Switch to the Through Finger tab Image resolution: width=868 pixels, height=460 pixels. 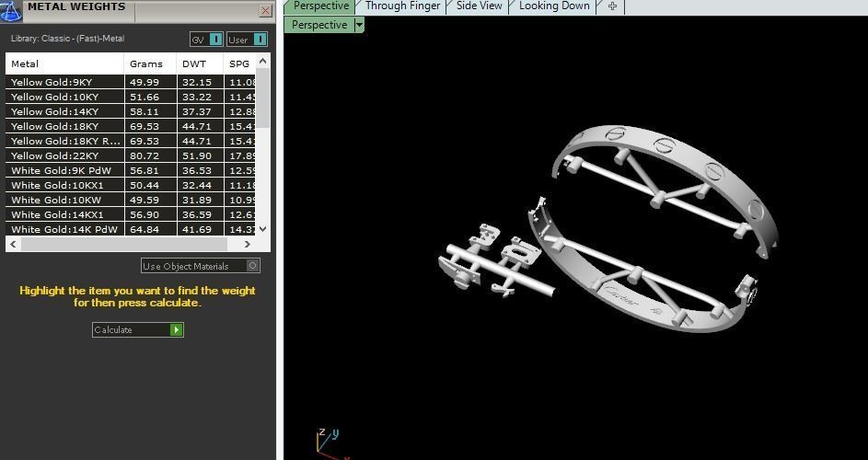point(402,6)
